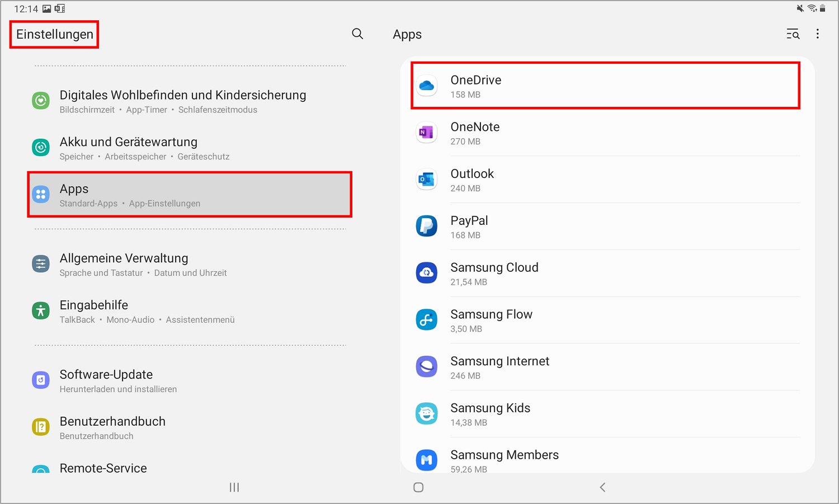839x504 pixels.
Task: Open Allgemeine Verwaltung settings
Action: [190, 265]
